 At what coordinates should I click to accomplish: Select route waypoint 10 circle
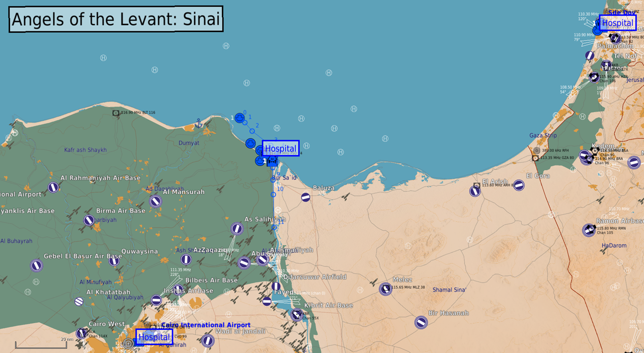pyautogui.click(x=273, y=194)
